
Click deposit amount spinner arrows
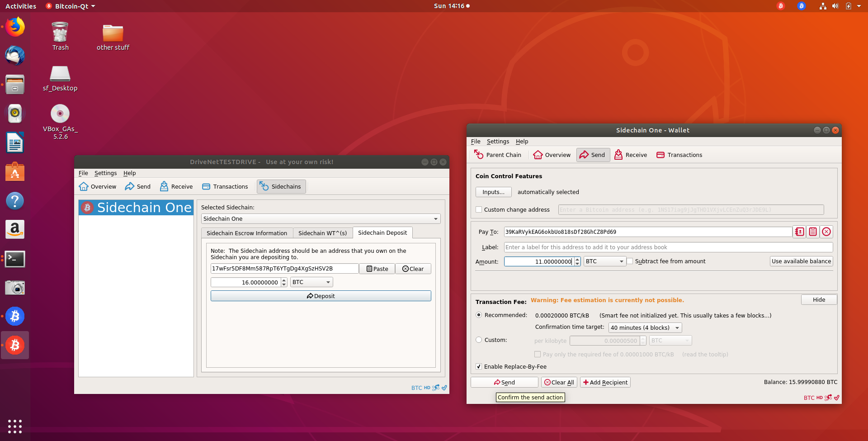click(x=284, y=282)
